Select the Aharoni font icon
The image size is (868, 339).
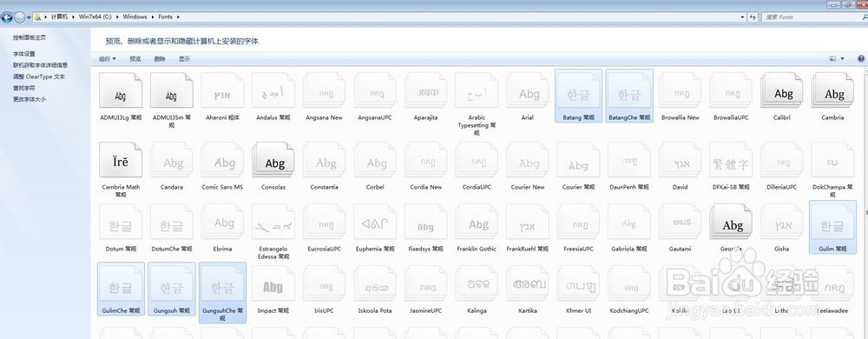(222, 91)
